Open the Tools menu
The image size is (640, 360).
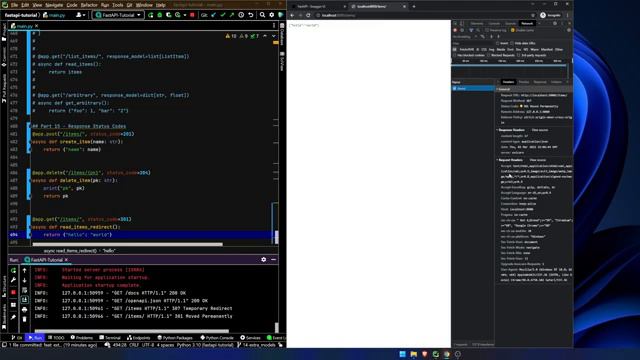[118, 5]
